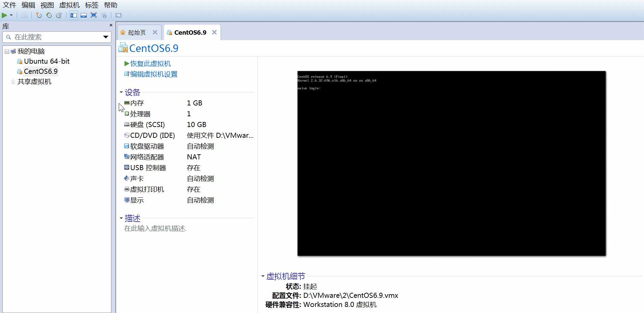
Task: Select Ubuntu 64-bit virtual machine
Action: 47,61
